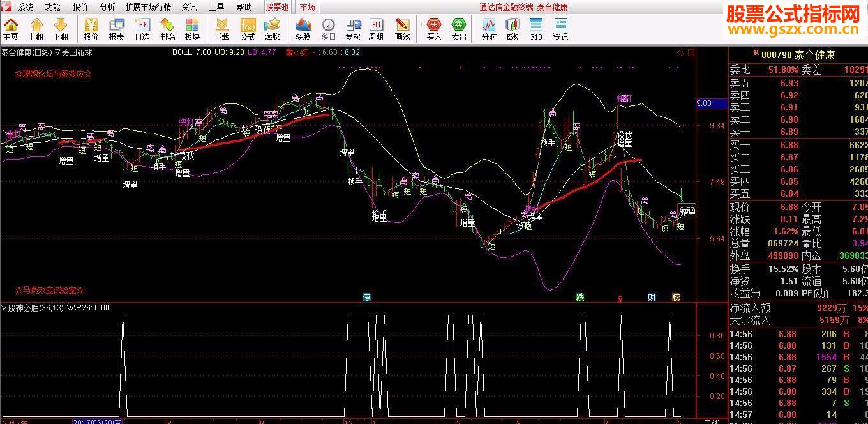Click the 净流入额 9229万 row
This screenshot has width=868, height=424.
click(798, 308)
